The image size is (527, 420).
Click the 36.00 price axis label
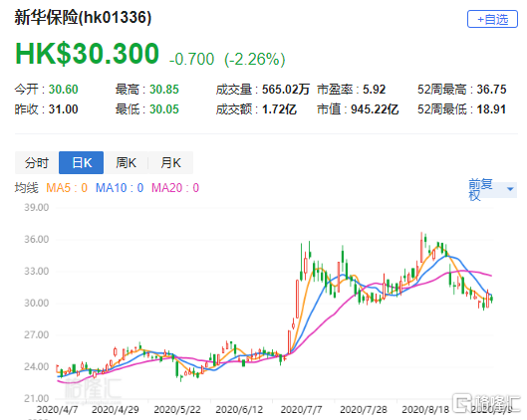click(x=36, y=239)
